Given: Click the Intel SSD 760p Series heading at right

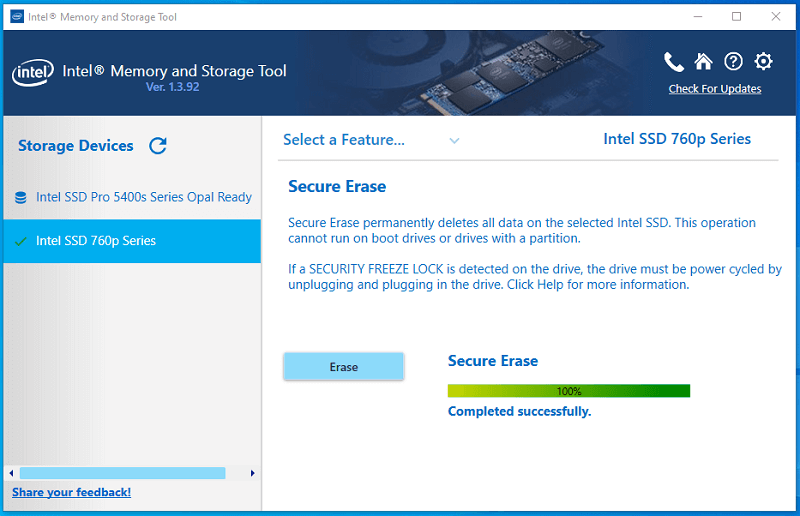Looking at the screenshot, I should pos(677,139).
